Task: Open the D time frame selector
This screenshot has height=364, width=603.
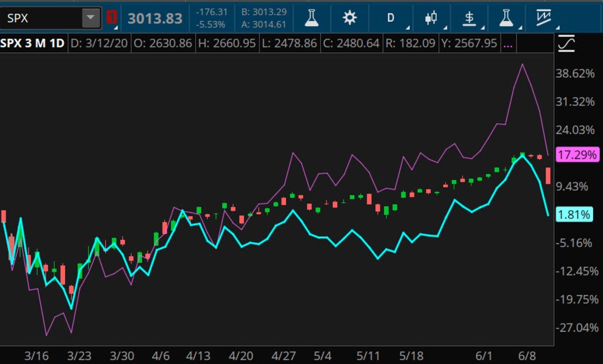Action: (391, 18)
